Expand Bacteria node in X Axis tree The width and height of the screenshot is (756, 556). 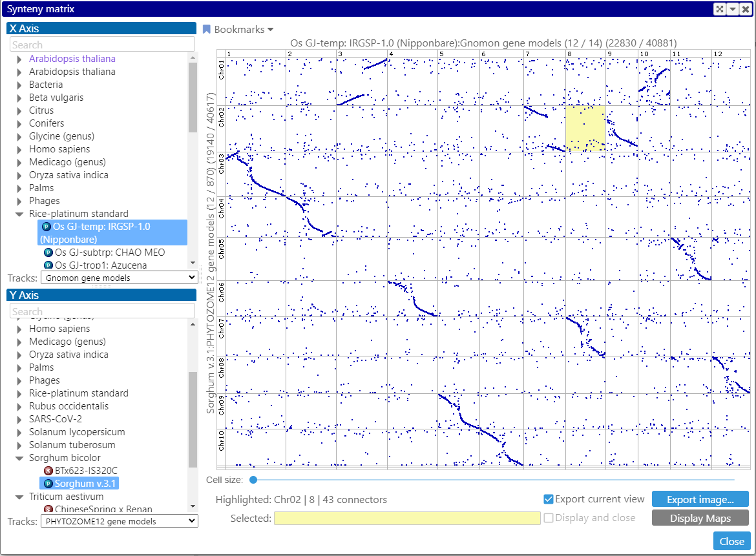19,85
